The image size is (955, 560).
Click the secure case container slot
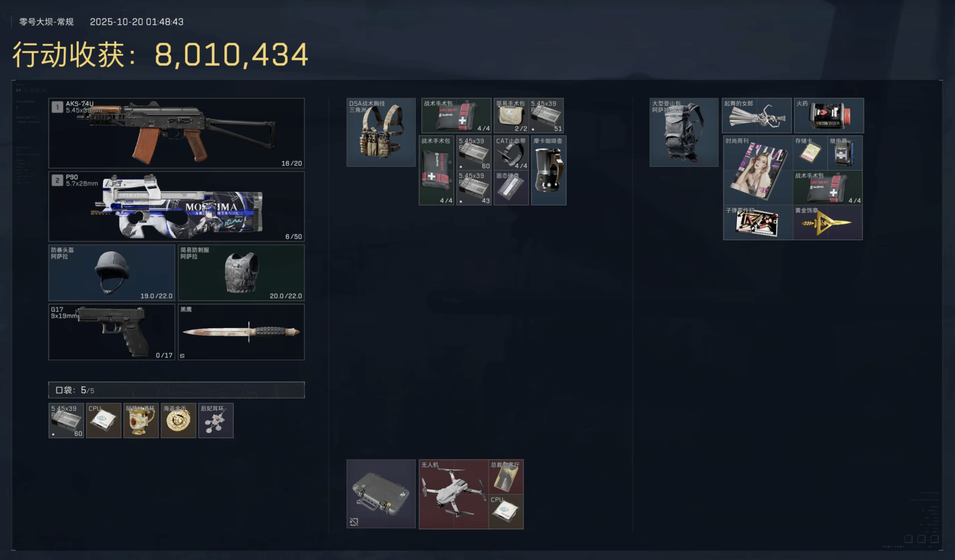pyautogui.click(x=381, y=494)
